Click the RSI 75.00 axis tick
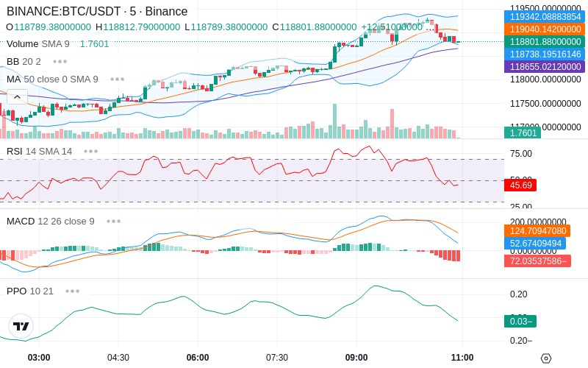588x368 pixels. pyautogui.click(x=521, y=154)
